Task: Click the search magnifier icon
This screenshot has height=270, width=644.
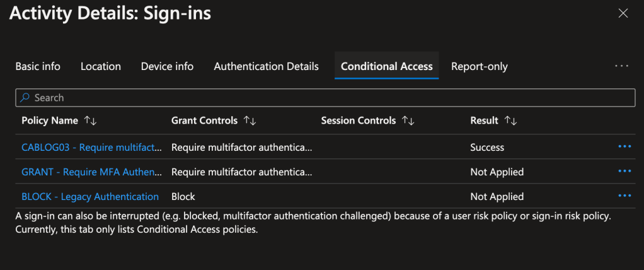Action: coord(25,98)
